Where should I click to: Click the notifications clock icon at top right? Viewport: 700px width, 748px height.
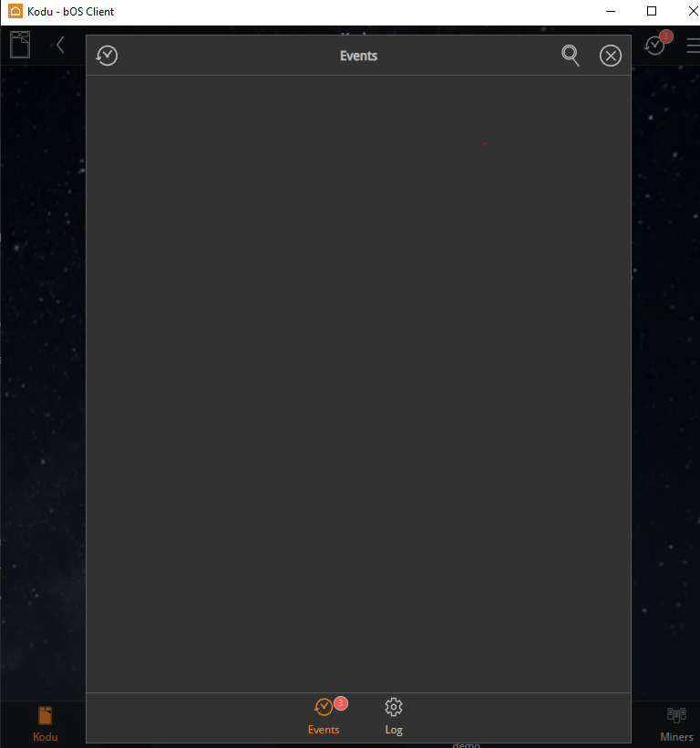[654, 45]
